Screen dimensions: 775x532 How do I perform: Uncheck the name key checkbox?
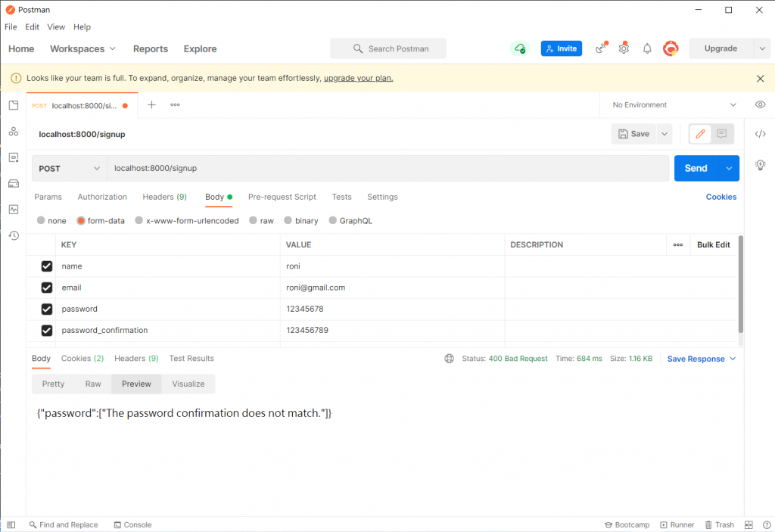[47, 266]
